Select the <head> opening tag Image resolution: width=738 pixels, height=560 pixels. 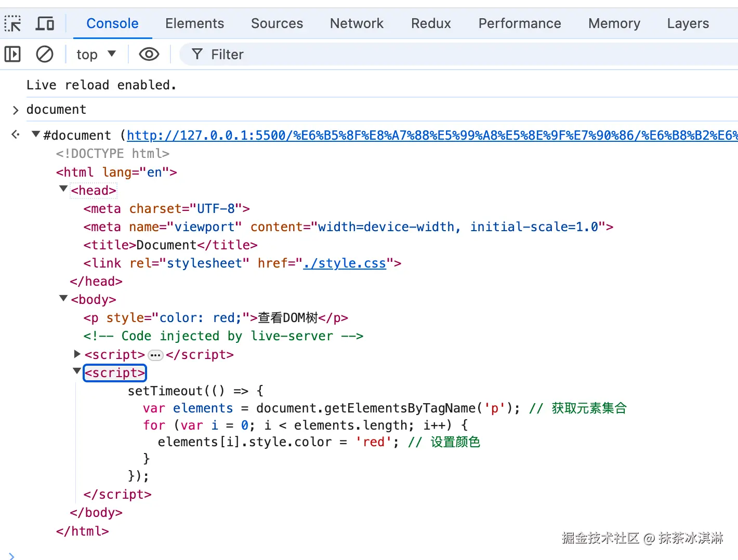click(x=94, y=191)
